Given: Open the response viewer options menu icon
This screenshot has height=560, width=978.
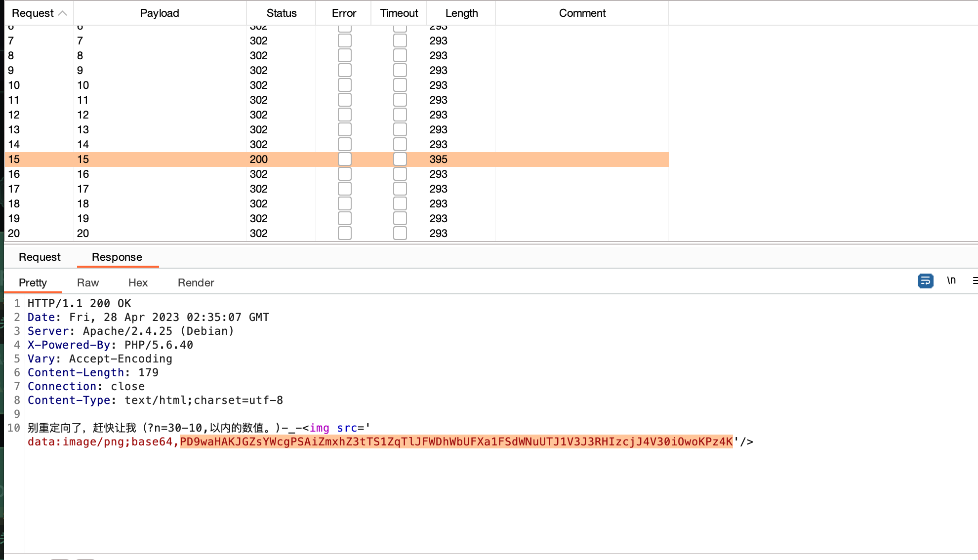Looking at the screenshot, I should [975, 280].
